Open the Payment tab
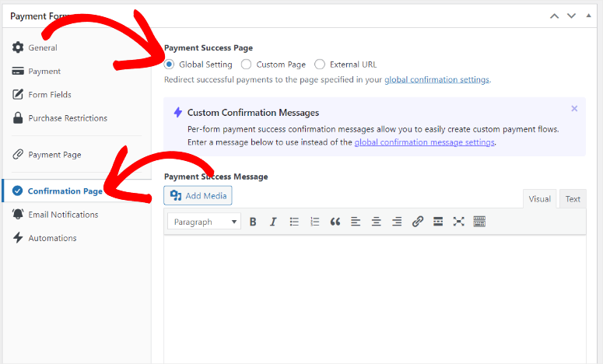Screen dimensions: 603x364 [44, 71]
